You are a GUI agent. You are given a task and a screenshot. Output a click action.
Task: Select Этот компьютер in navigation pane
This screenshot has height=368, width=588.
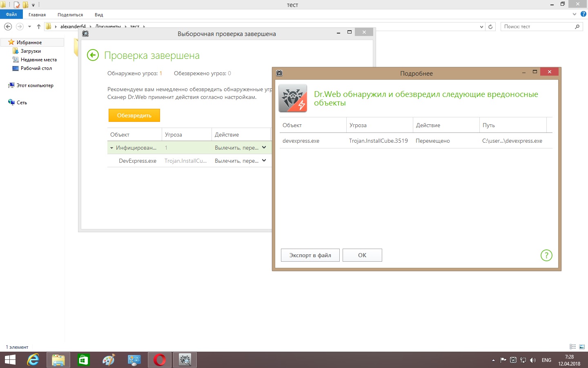pos(35,85)
